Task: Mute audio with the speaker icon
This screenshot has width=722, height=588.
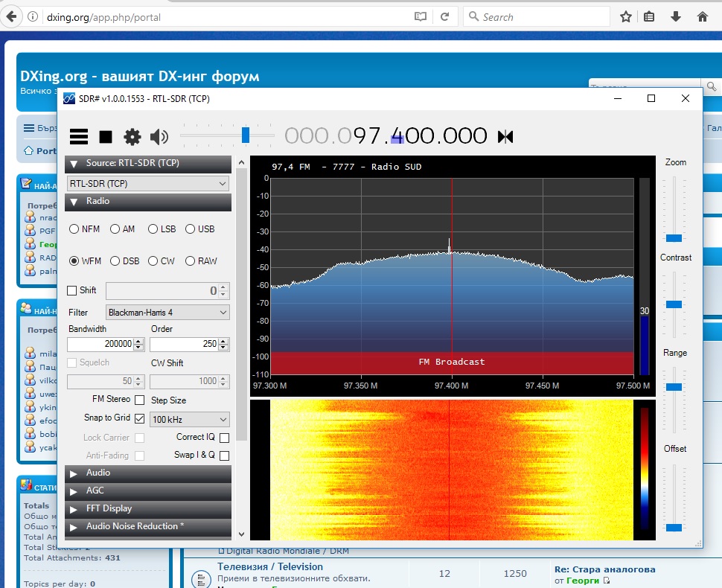Action: point(159,137)
